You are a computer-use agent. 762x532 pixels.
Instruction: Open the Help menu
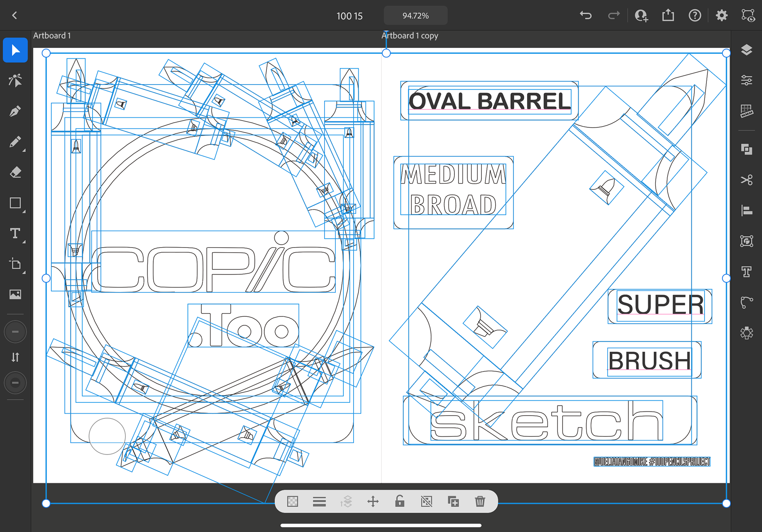695,15
